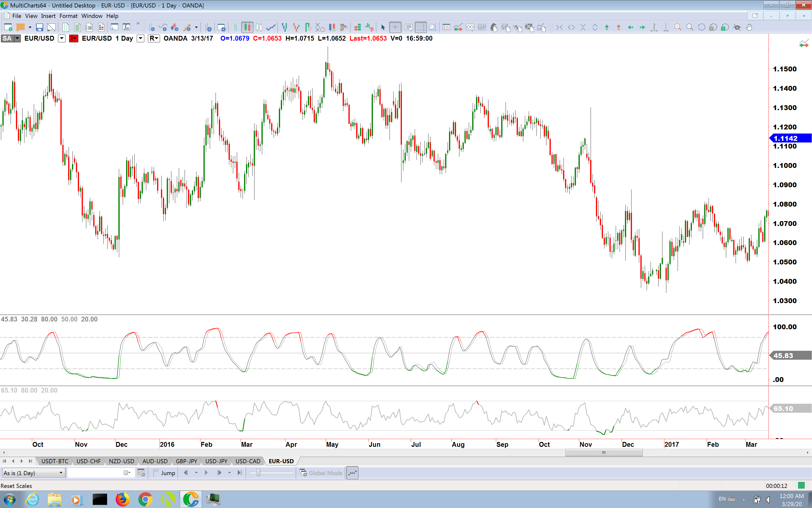Click the last tab navigation arrow
Viewport: 812px width, 508px height.
(30, 461)
